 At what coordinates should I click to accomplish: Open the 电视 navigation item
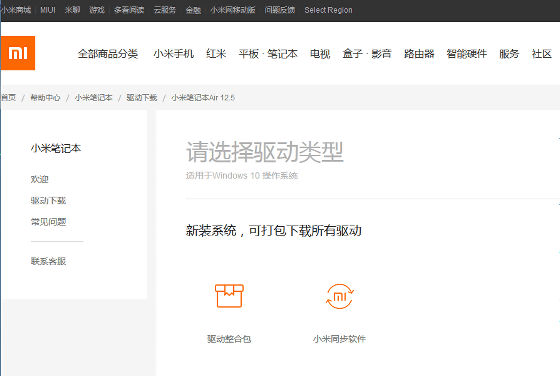[x=320, y=54]
